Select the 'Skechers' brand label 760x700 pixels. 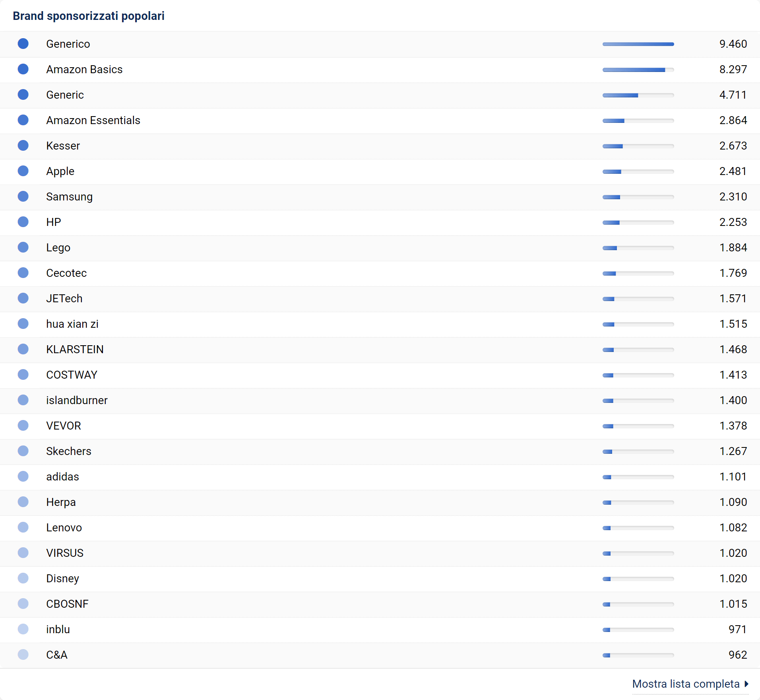click(68, 451)
